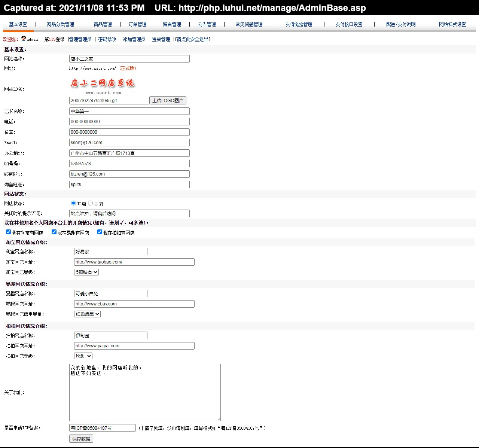Open the 淘宝网店星级 dropdown
The width and height of the screenshot is (479, 448).
[x=86, y=272]
